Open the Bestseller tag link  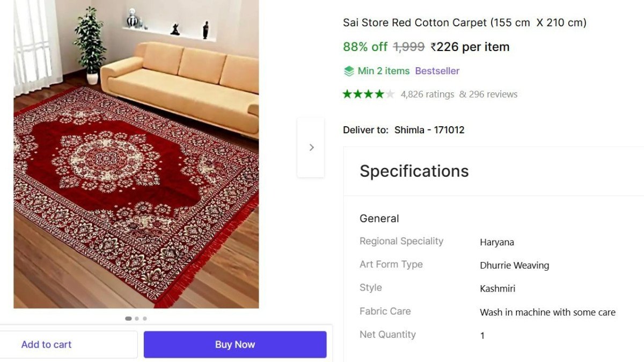pos(437,71)
